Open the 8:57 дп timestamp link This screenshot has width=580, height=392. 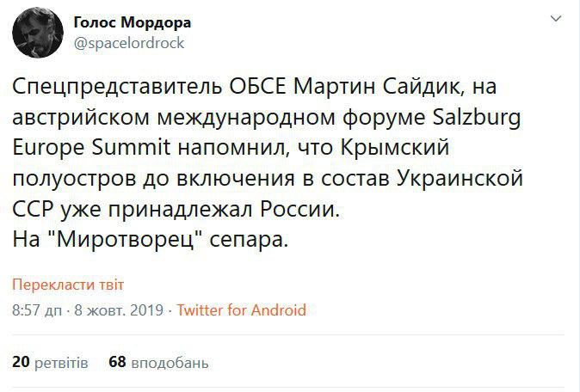point(37,310)
